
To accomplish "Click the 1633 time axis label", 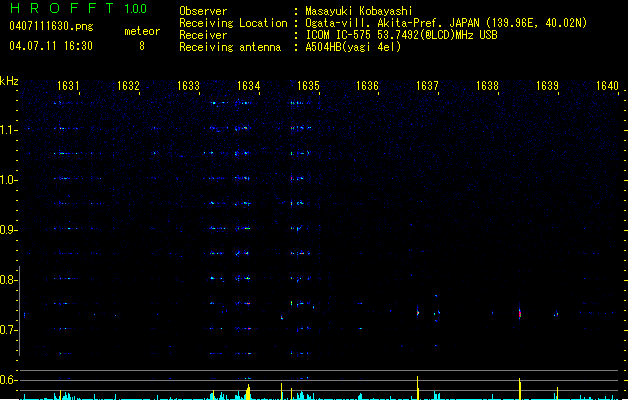I will 188,86.
